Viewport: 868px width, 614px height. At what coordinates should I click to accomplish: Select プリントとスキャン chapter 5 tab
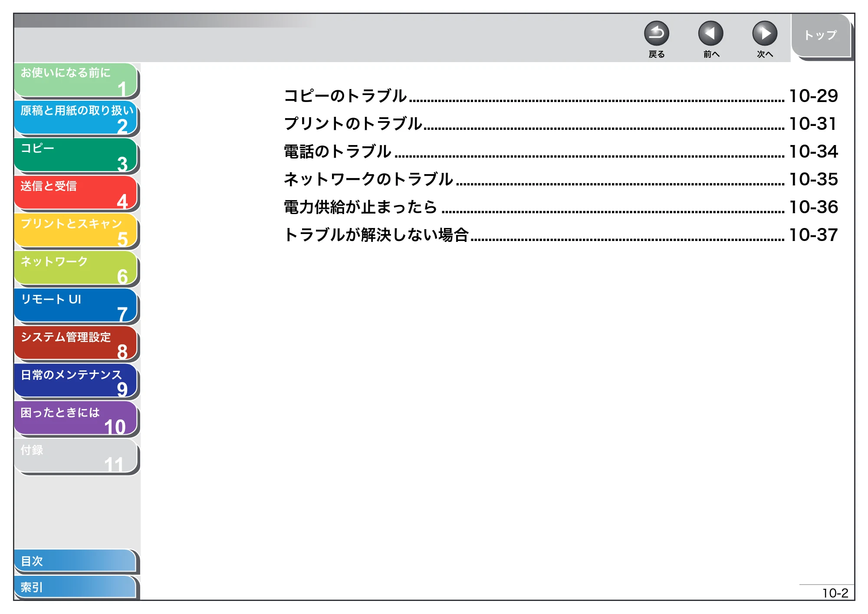coord(76,231)
